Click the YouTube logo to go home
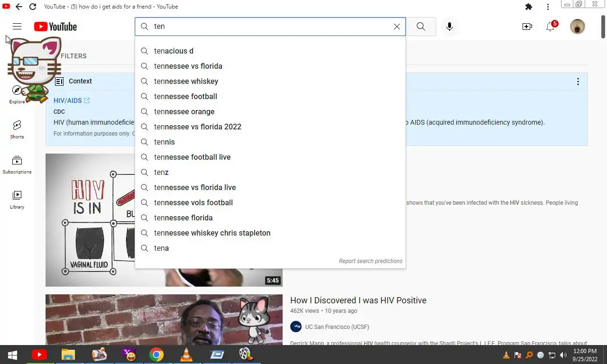Screen dimensions: 607x364 pyautogui.click(x=55, y=27)
